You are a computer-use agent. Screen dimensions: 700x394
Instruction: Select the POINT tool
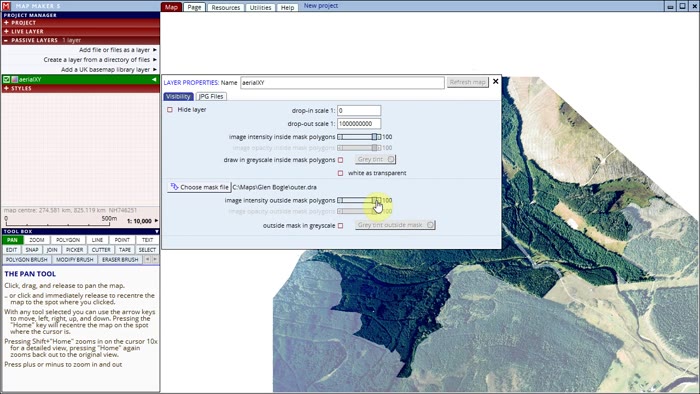[122, 240]
